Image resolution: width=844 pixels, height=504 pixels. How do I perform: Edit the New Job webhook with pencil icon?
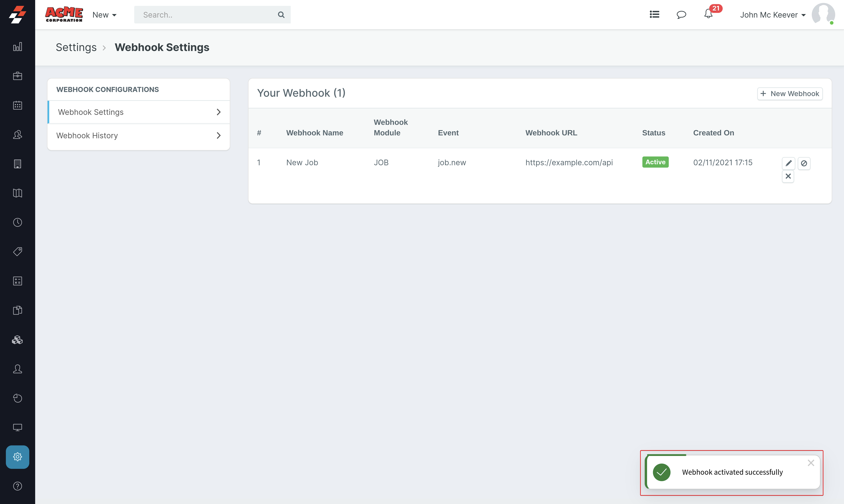click(x=788, y=163)
